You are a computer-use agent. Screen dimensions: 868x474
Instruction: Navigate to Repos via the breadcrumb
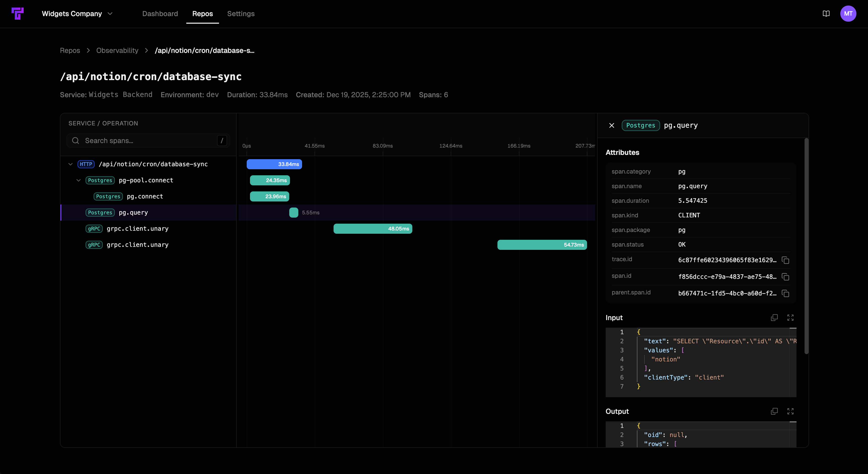70,50
